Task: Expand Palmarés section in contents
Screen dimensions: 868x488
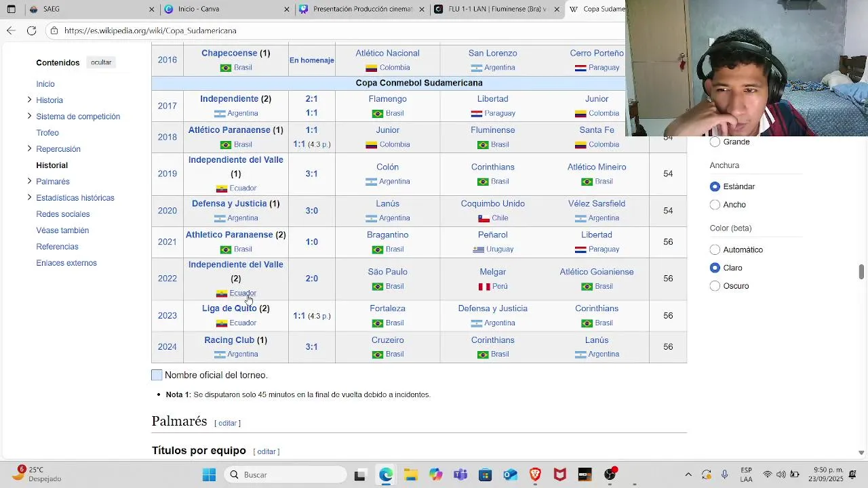Action: (x=29, y=181)
